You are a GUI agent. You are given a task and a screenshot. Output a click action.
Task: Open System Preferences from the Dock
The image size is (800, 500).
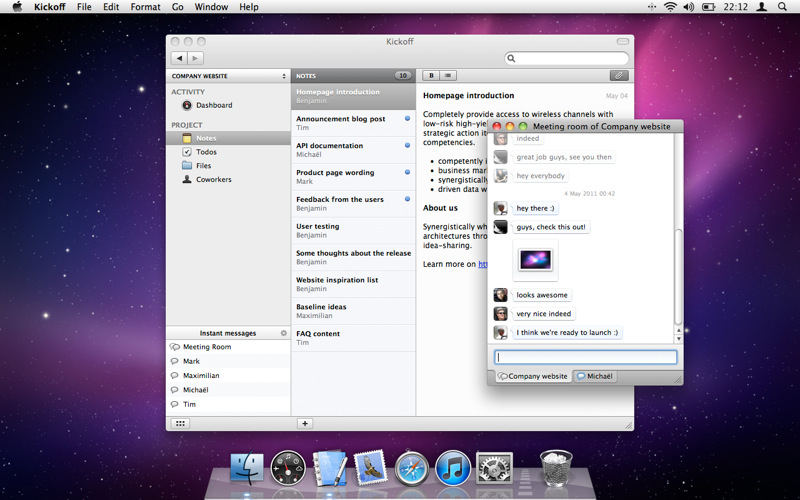click(x=494, y=468)
